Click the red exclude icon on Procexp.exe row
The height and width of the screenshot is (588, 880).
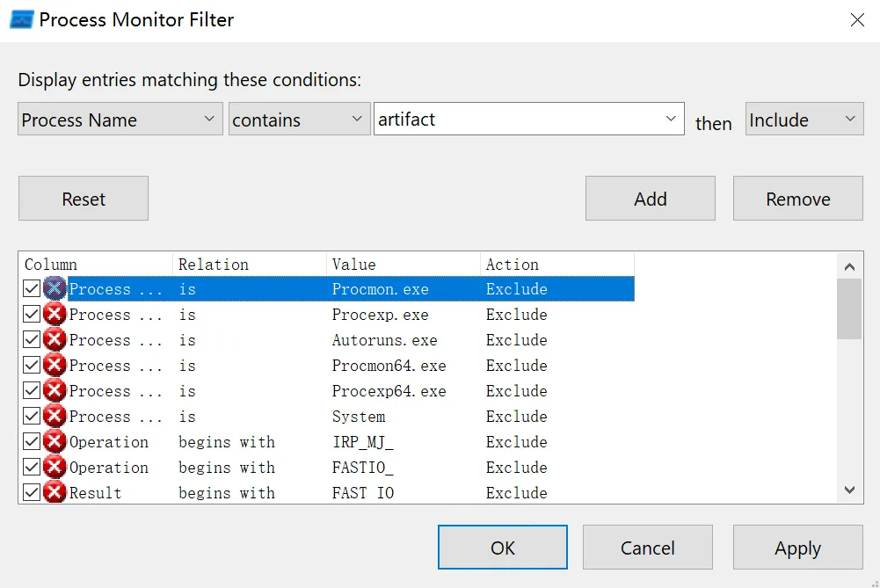55,314
